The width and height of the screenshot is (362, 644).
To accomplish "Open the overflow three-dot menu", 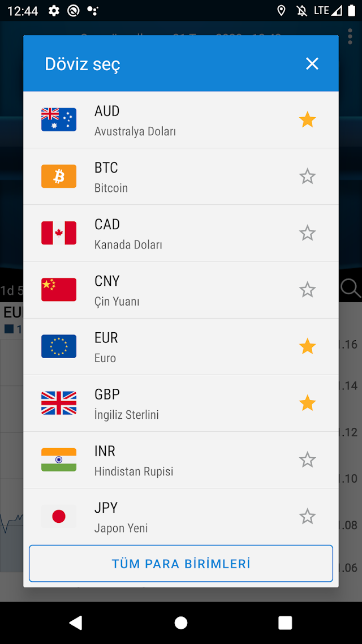I will point(350,37).
